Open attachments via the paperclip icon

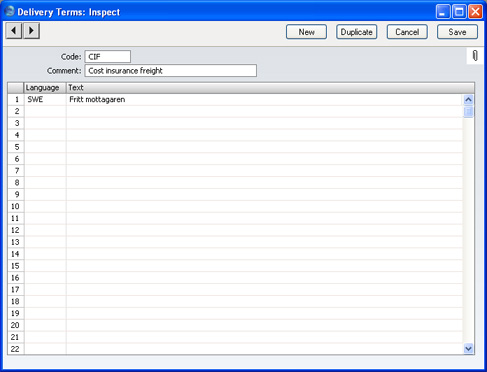click(475, 56)
